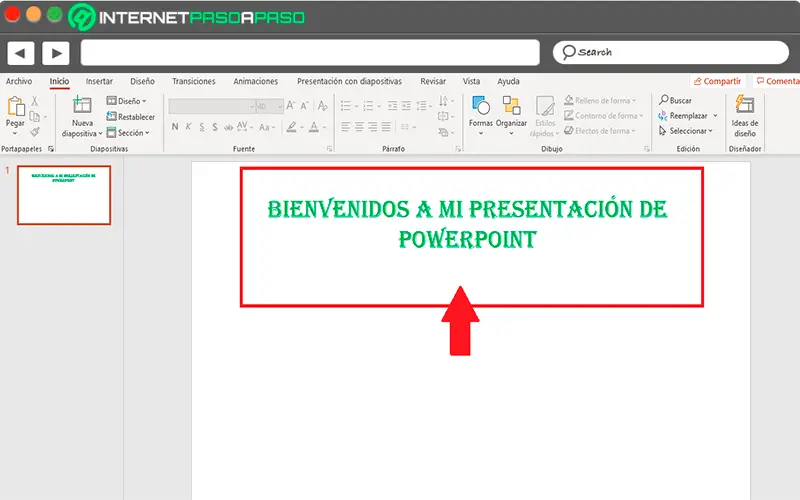This screenshot has width=800, height=500.
Task: Click the Pegar (paste) icon
Action: pos(15,107)
